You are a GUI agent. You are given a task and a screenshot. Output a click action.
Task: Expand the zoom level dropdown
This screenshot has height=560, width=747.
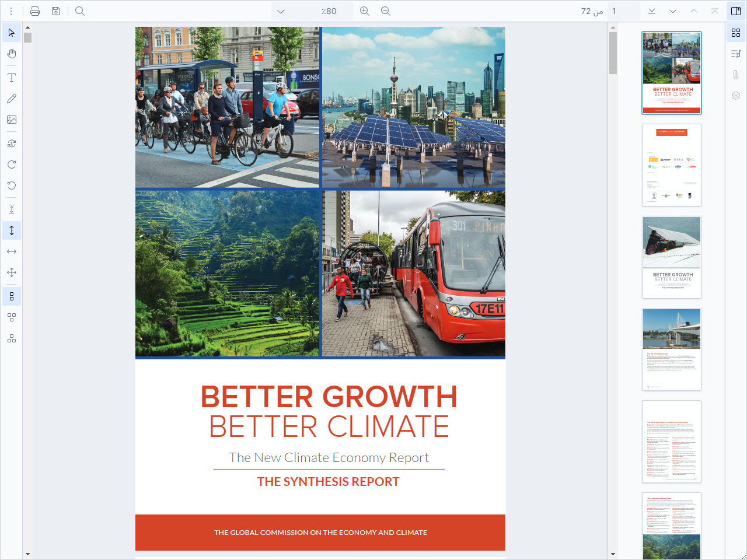tap(281, 11)
